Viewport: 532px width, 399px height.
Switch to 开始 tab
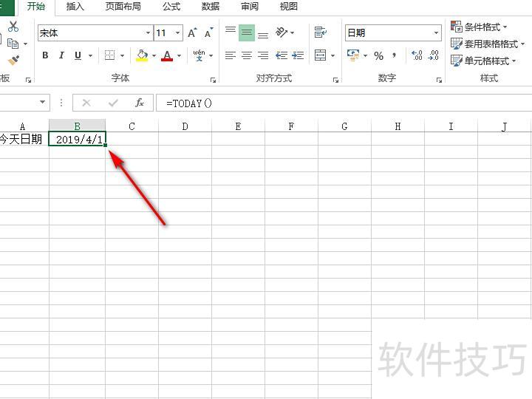pyautogui.click(x=36, y=6)
